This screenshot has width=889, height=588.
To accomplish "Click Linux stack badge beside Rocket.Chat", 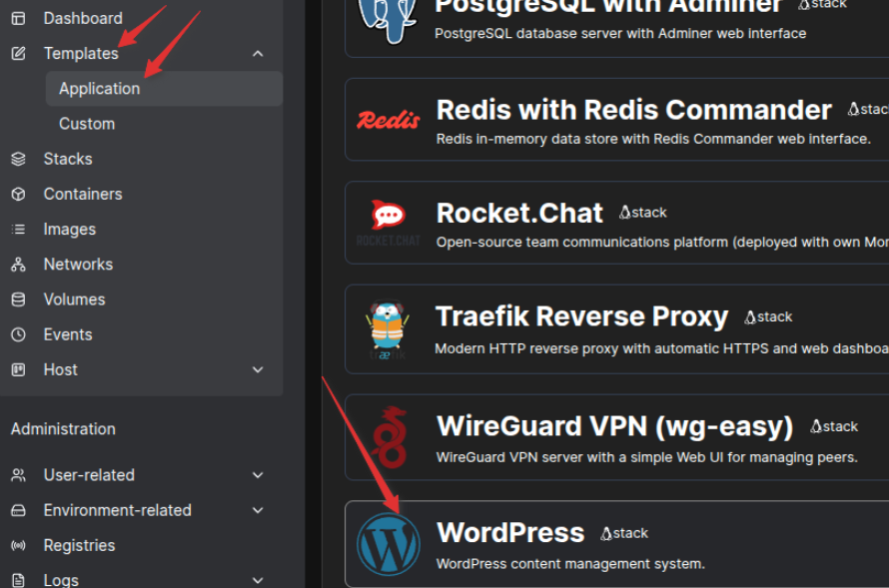I will [643, 213].
